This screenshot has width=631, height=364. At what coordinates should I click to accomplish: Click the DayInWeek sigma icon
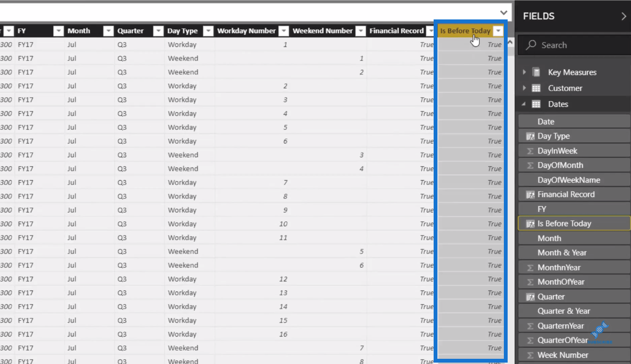pos(530,151)
